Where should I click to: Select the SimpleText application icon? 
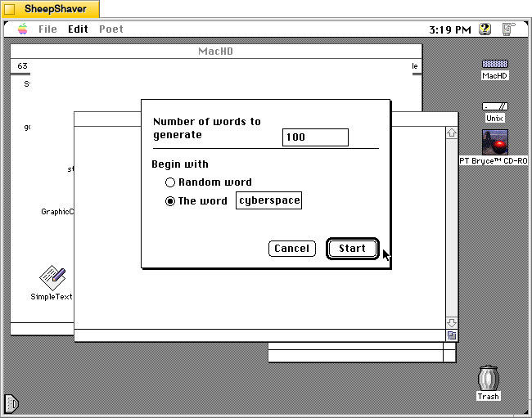(52, 277)
